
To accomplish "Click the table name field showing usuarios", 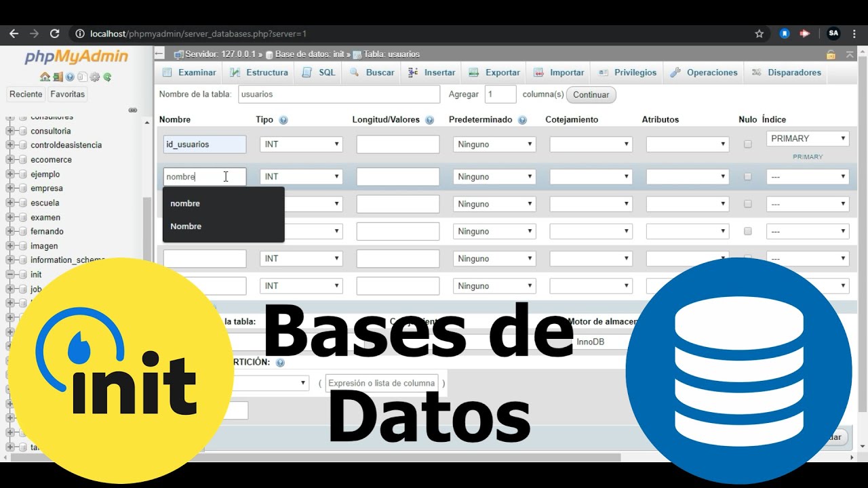I will click(339, 94).
